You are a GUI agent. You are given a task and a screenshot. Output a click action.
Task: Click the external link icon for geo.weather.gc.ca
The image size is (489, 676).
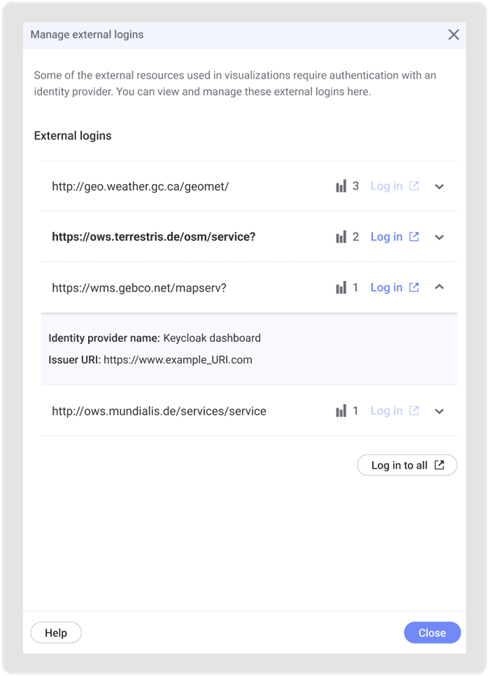[414, 186]
